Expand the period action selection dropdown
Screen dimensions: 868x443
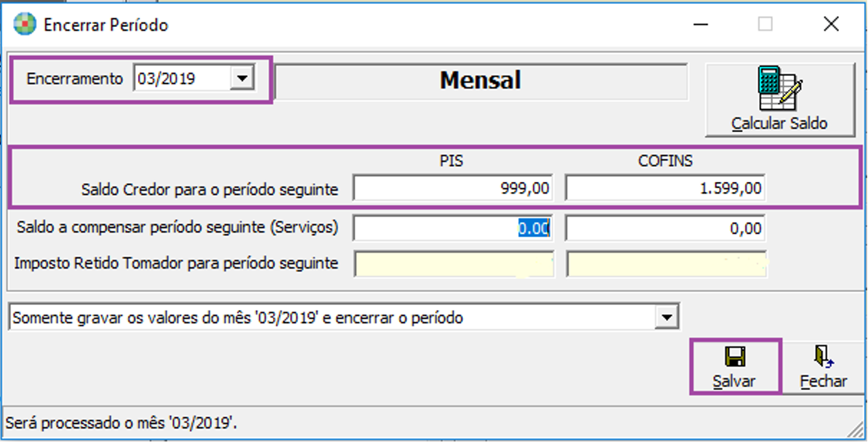(x=666, y=316)
